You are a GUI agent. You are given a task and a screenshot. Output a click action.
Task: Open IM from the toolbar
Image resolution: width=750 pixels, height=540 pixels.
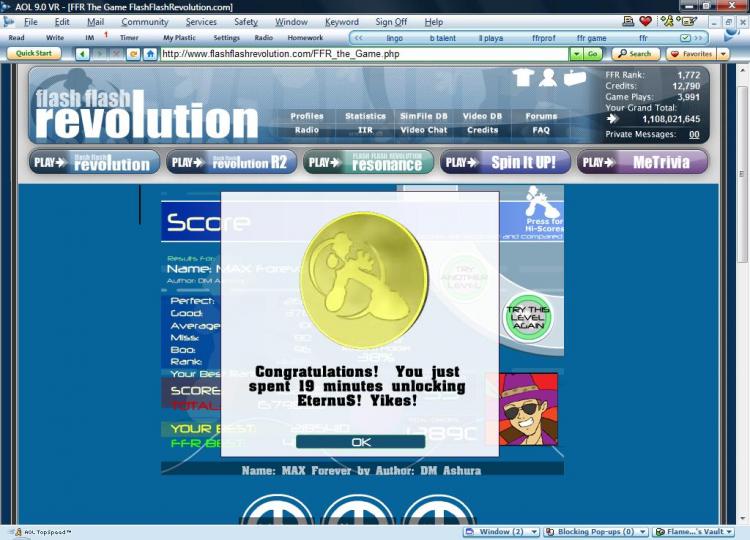point(89,38)
